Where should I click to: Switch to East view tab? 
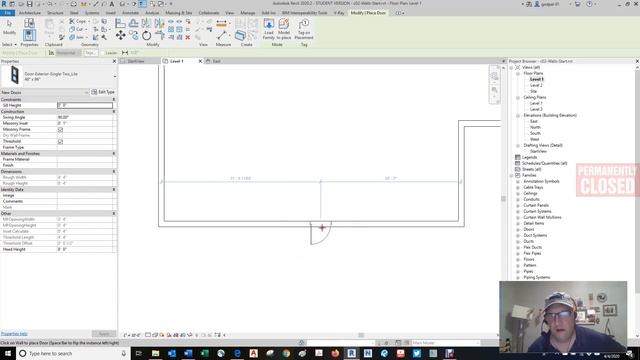tap(216, 61)
